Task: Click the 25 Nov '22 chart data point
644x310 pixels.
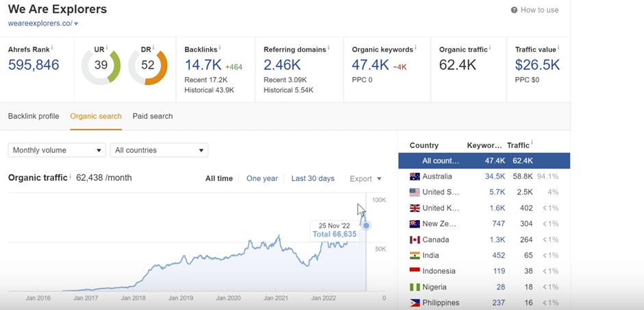Action: (x=367, y=225)
